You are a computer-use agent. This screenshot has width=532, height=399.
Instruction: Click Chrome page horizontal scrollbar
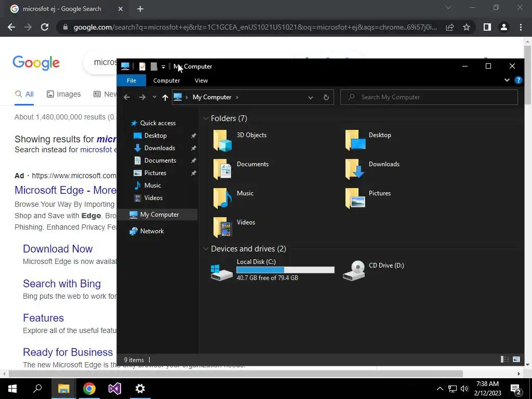(235, 374)
